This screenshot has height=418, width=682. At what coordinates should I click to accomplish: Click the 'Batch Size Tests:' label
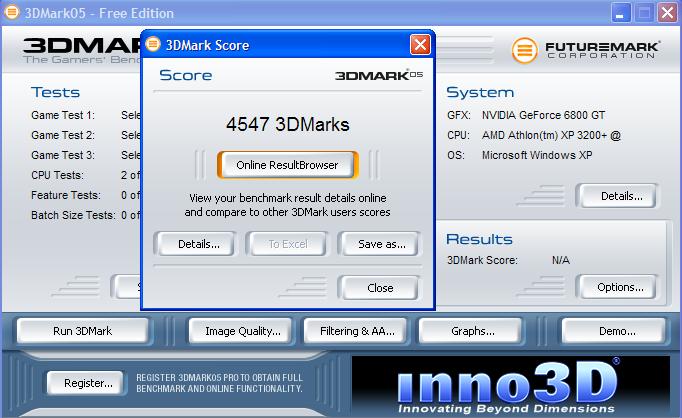[x=73, y=215]
